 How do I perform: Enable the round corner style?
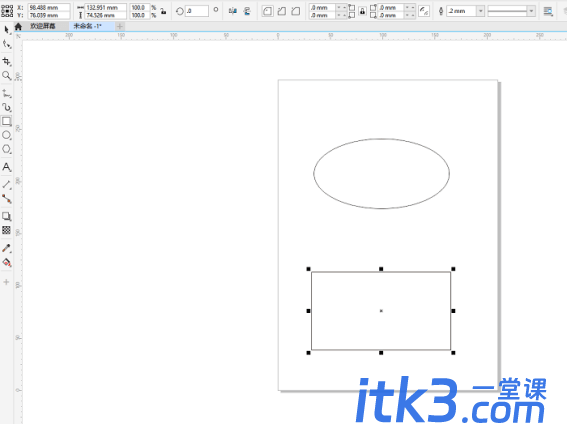click(x=267, y=11)
